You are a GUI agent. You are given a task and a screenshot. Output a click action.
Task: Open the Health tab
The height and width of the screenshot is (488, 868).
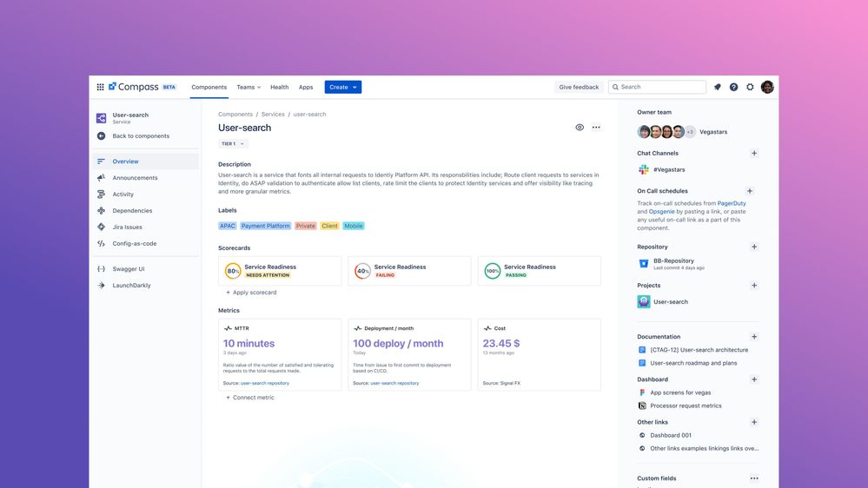point(280,87)
